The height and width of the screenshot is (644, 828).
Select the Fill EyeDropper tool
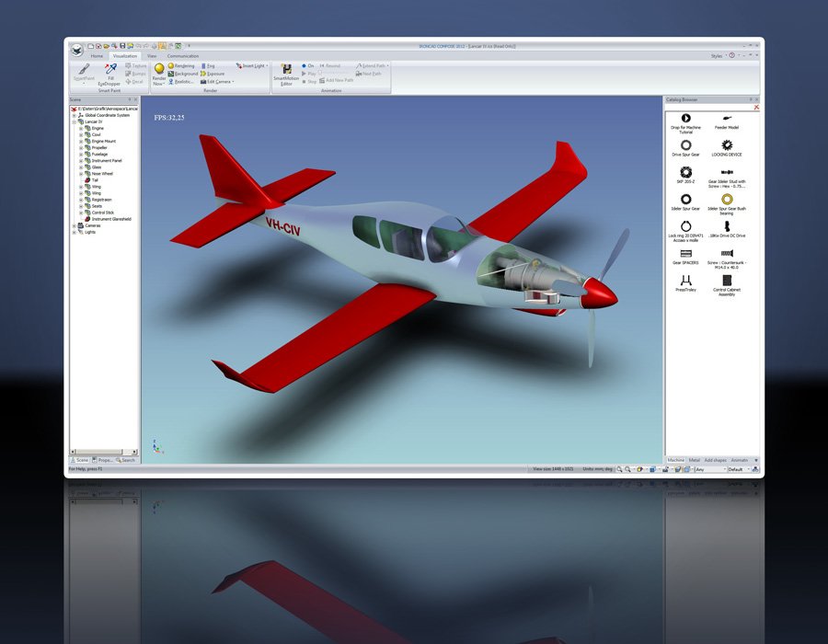click(x=109, y=74)
